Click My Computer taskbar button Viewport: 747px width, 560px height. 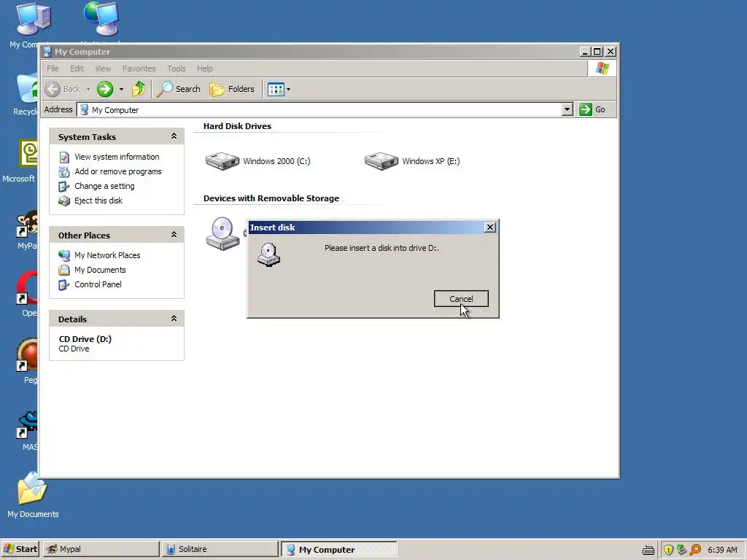click(x=338, y=549)
